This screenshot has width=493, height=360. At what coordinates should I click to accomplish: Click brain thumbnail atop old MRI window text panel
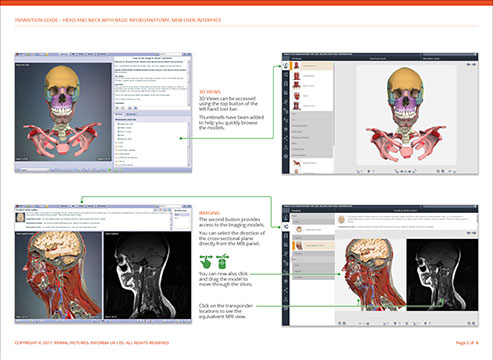point(20,218)
